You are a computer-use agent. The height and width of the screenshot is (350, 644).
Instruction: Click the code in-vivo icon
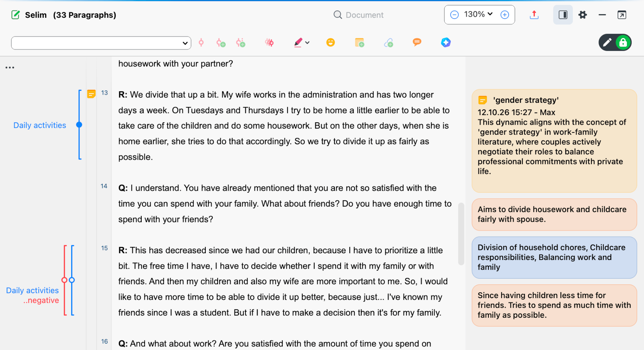coord(241,43)
